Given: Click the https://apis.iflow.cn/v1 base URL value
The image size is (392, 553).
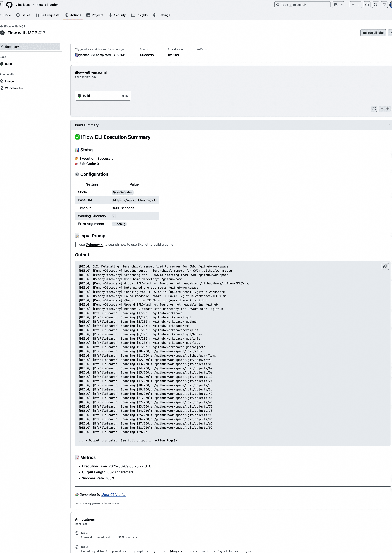Looking at the screenshot, I should point(134,200).
